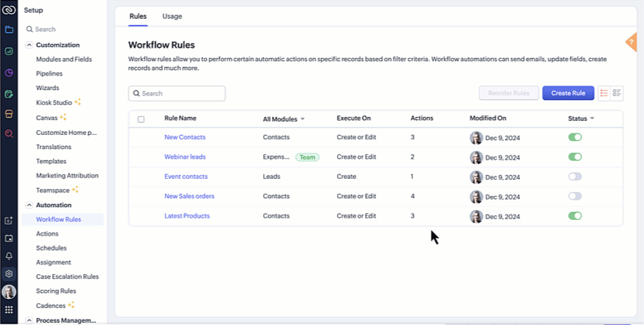Click the workflow rules search field
Image resolution: width=644 pixels, height=325 pixels.
177,93
